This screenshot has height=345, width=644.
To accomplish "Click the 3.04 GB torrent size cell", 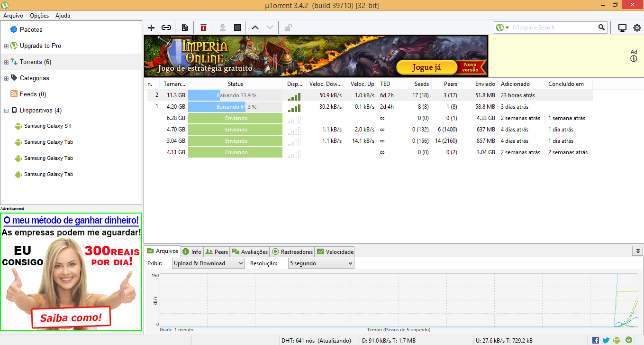I will (176, 141).
